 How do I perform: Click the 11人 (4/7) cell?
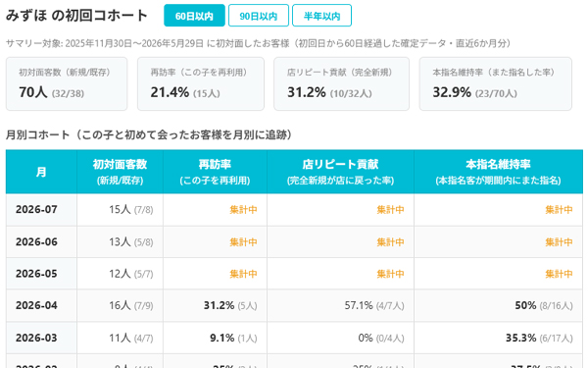[120, 338]
